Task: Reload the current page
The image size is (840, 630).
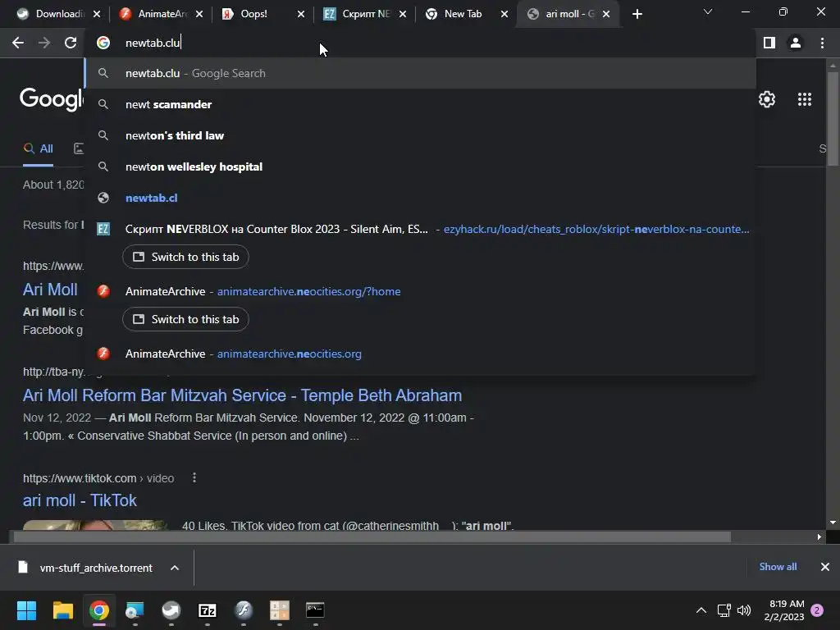Action: (71, 43)
